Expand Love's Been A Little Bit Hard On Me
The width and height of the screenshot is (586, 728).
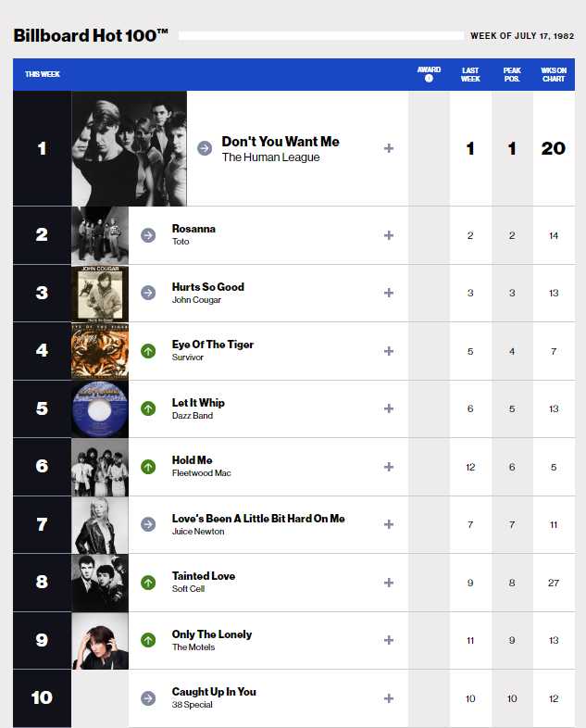(389, 524)
